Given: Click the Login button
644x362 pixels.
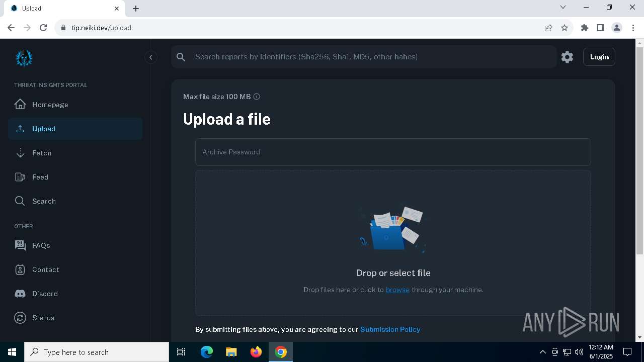Looking at the screenshot, I should (599, 57).
